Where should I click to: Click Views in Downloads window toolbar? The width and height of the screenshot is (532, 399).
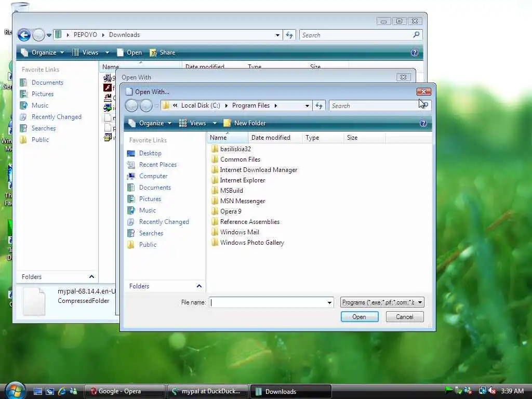pos(86,52)
